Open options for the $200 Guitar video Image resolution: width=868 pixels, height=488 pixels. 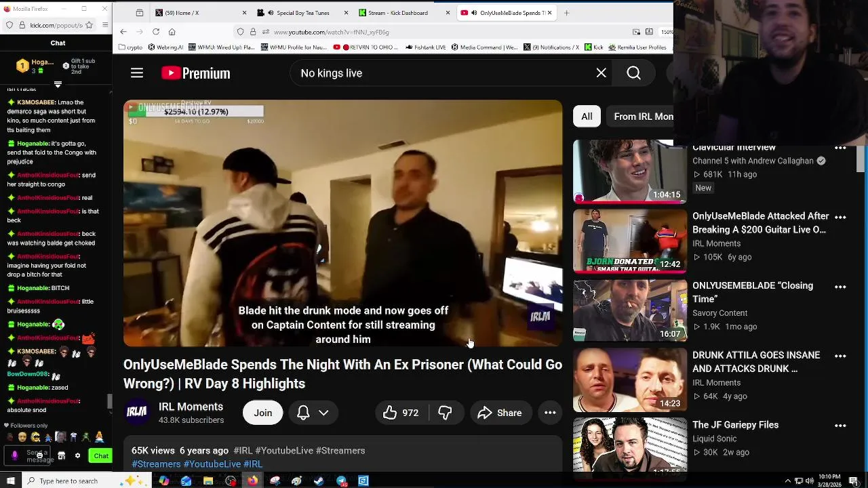(x=840, y=217)
